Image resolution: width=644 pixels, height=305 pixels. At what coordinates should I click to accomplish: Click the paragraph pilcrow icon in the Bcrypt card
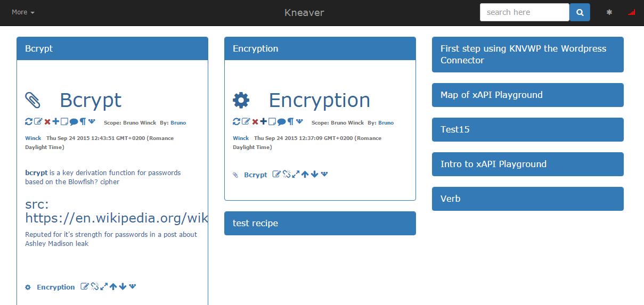(83, 121)
